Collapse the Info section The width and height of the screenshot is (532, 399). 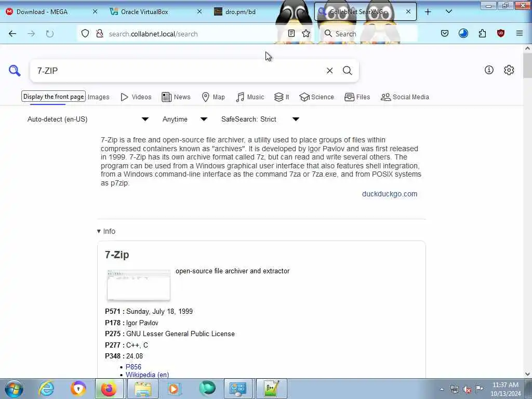[x=106, y=231]
